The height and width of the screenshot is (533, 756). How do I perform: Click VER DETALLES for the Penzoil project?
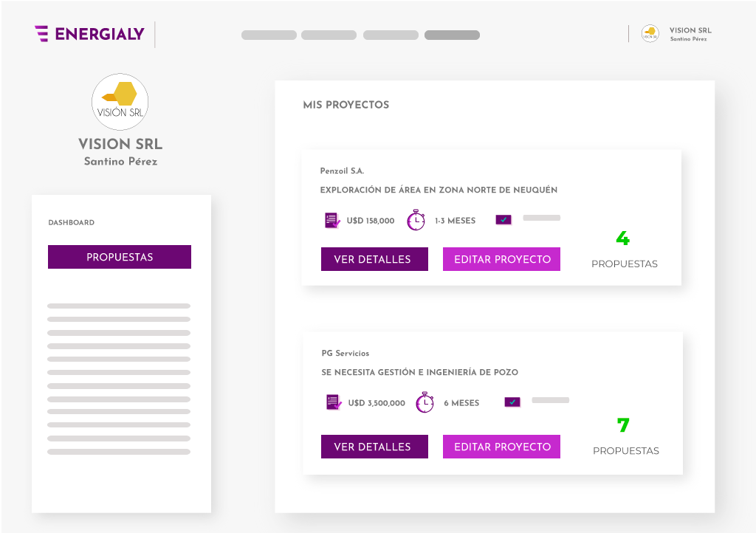(374, 259)
